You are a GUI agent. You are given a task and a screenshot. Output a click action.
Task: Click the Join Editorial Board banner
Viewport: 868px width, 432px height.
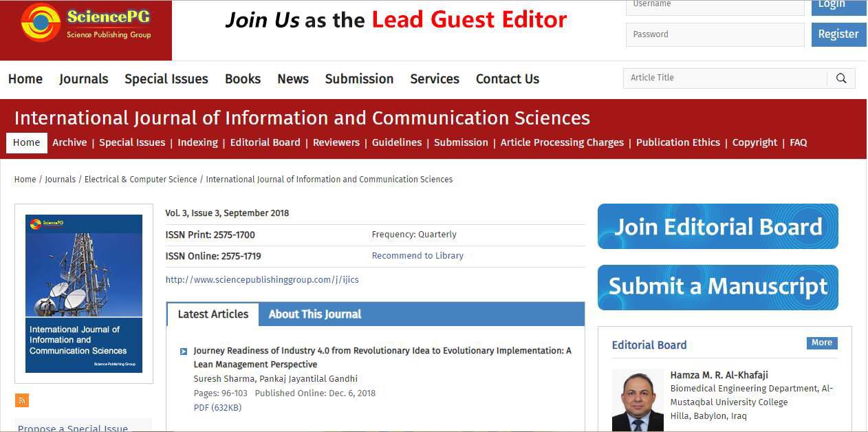click(x=717, y=226)
